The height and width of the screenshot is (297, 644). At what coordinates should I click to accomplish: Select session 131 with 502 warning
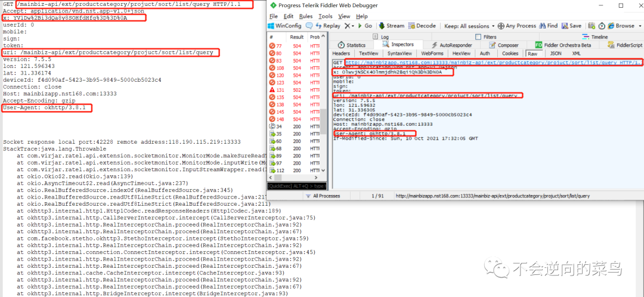coord(293,90)
